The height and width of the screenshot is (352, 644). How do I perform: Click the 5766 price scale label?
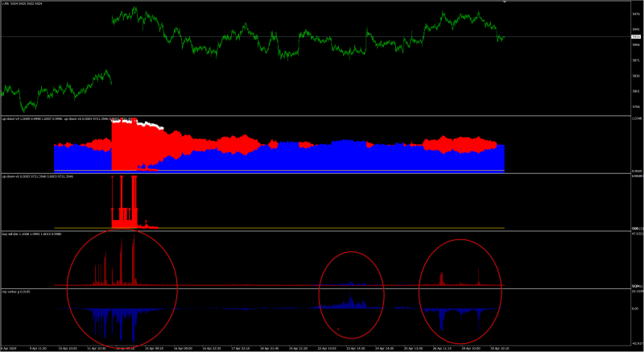636,107
